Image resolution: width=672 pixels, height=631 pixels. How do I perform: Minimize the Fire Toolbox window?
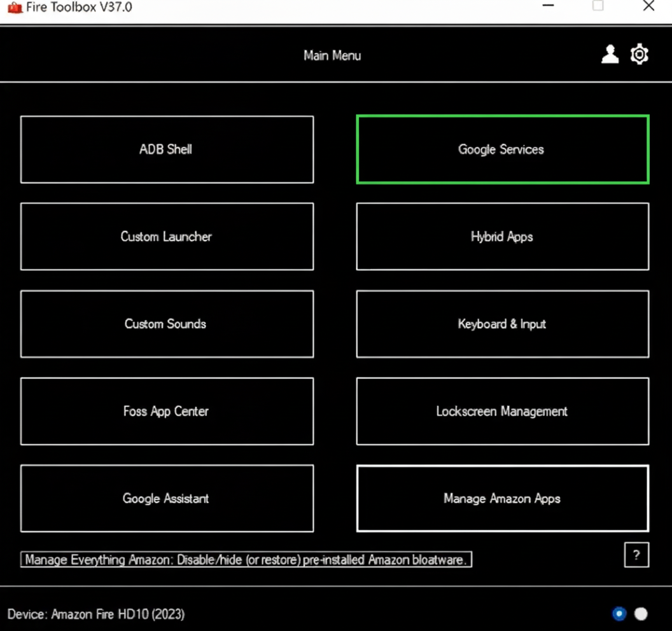tap(548, 6)
